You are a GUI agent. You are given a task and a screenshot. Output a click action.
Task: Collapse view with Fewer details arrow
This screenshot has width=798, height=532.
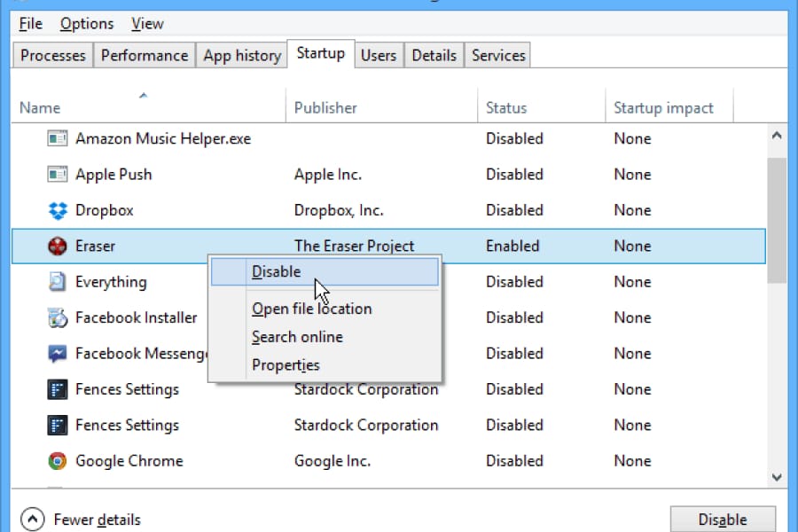point(32,520)
